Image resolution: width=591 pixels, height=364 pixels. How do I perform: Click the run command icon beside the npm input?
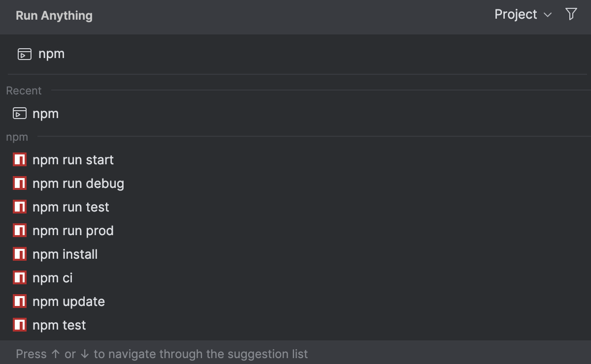tap(24, 53)
